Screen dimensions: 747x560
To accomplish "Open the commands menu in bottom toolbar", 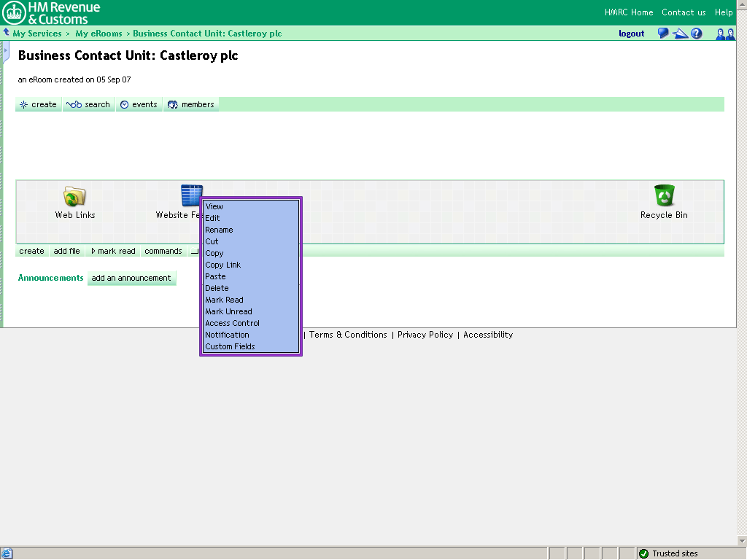I will pyautogui.click(x=163, y=251).
